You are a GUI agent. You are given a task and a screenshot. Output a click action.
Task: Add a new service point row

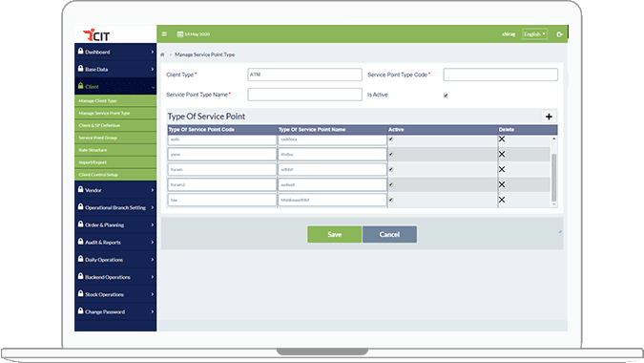549,117
